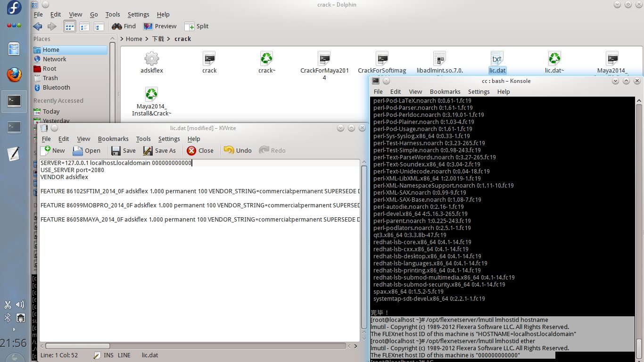Click Home in Dolphin breadcrumb
Screen dimensions: 644x362
tap(134, 39)
